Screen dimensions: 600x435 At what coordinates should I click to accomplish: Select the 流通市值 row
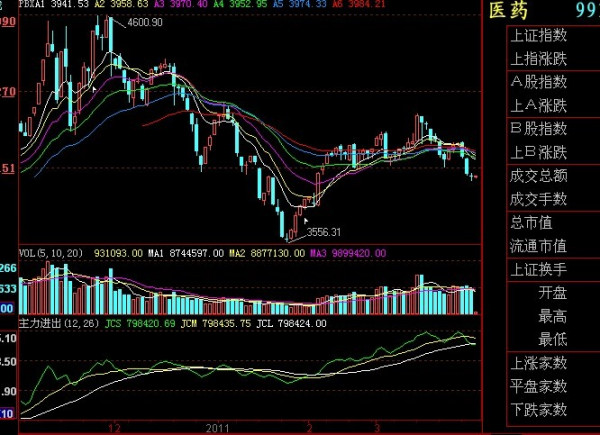tap(538, 246)
